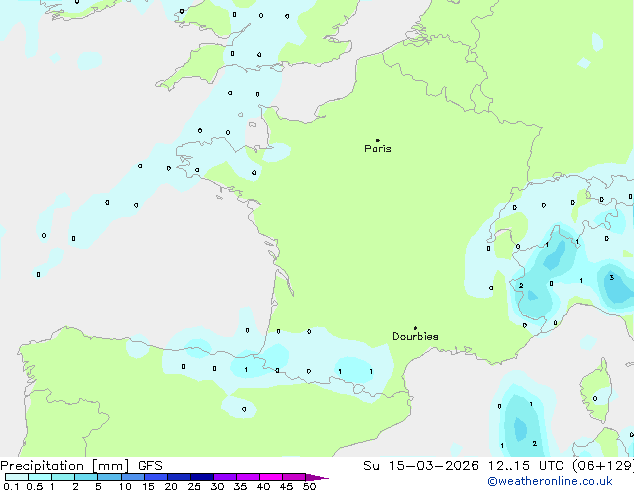Select legend swatch between 2 and 5

coord(86,477)
